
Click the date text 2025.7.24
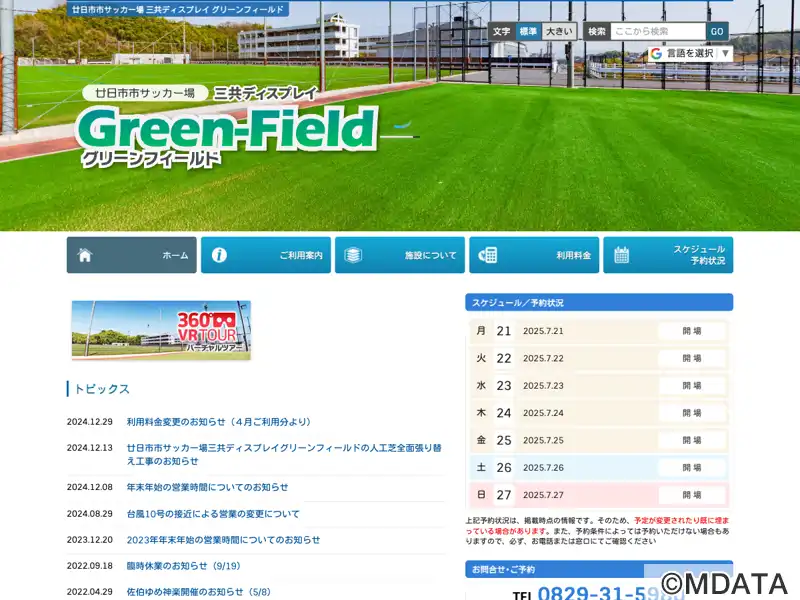[x=543, y=413]
